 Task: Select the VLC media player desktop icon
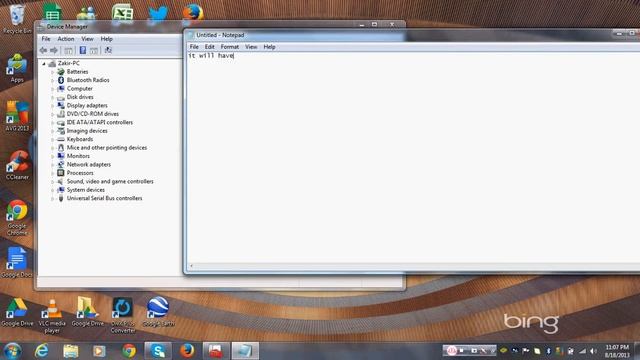coord(52,316)
